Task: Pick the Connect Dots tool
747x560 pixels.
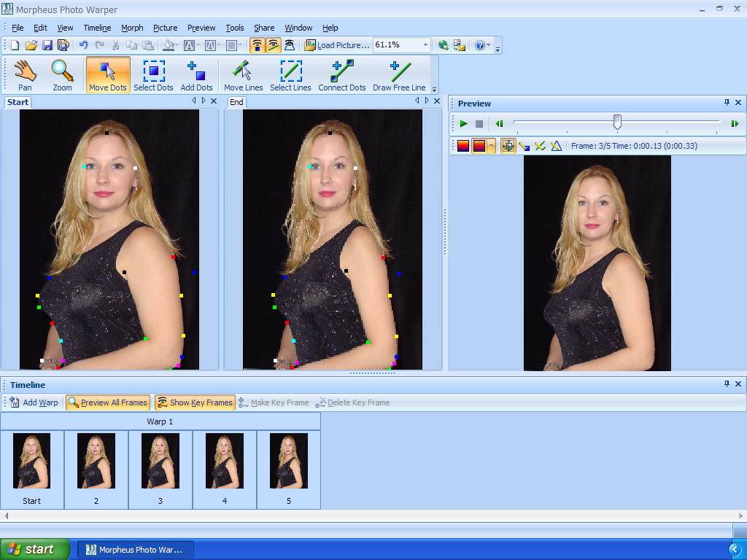Action: pyautogui.click(x=342, y=75)
